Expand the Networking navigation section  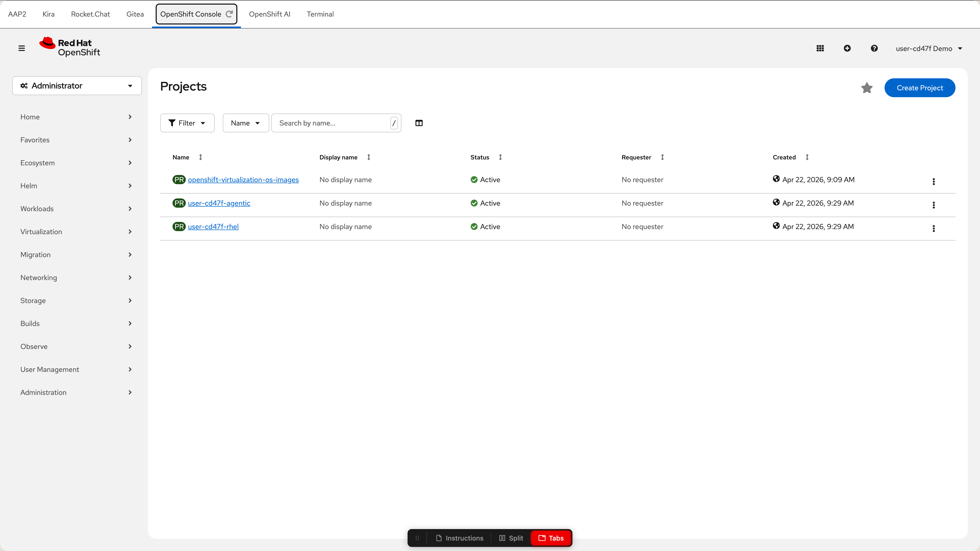click(76, 278)
